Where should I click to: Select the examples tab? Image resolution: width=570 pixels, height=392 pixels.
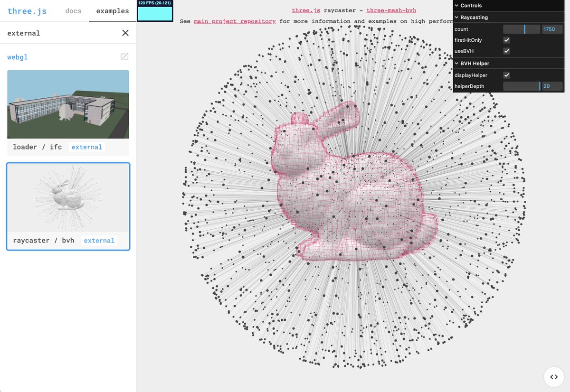[x=112, y=11]
